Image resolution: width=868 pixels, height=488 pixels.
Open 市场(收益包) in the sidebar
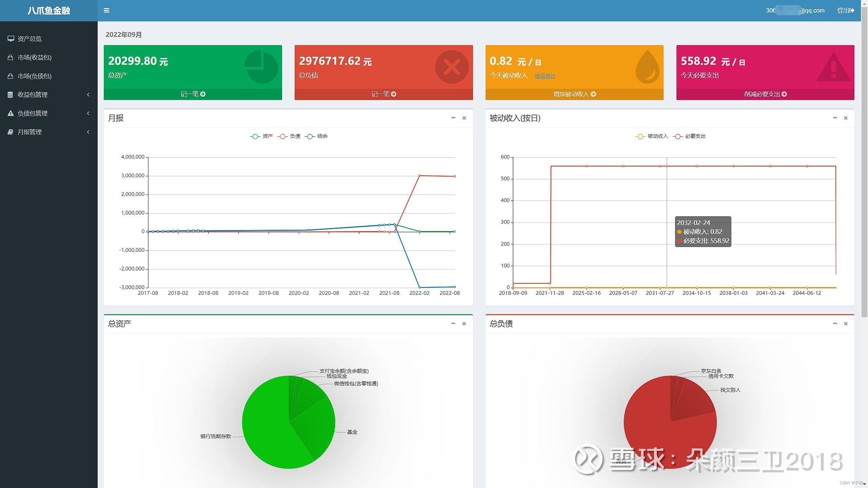[34, 57]
